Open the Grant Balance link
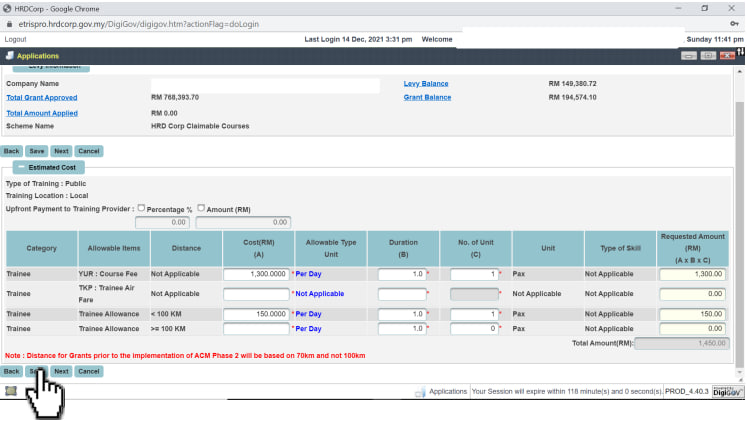 click(x=427, y=97)
